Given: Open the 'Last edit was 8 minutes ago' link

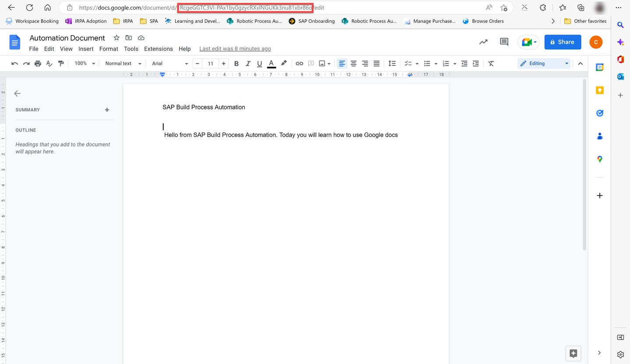Looking at the screenshot, I should 235,49.
